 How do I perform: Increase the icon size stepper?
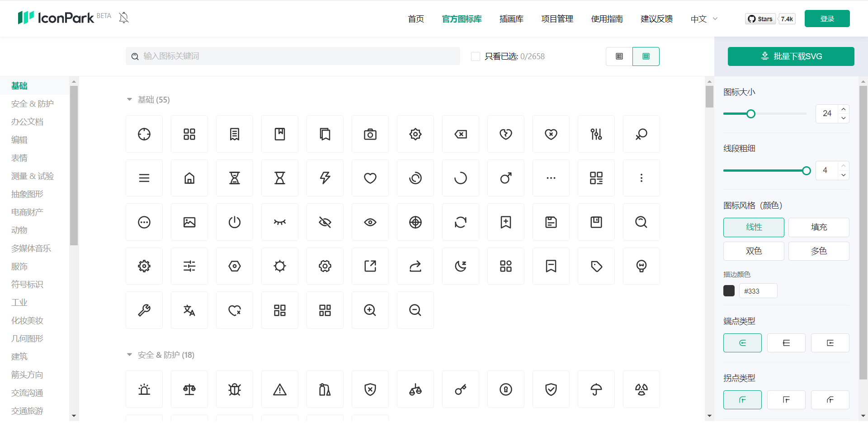(x=844, y=109)
